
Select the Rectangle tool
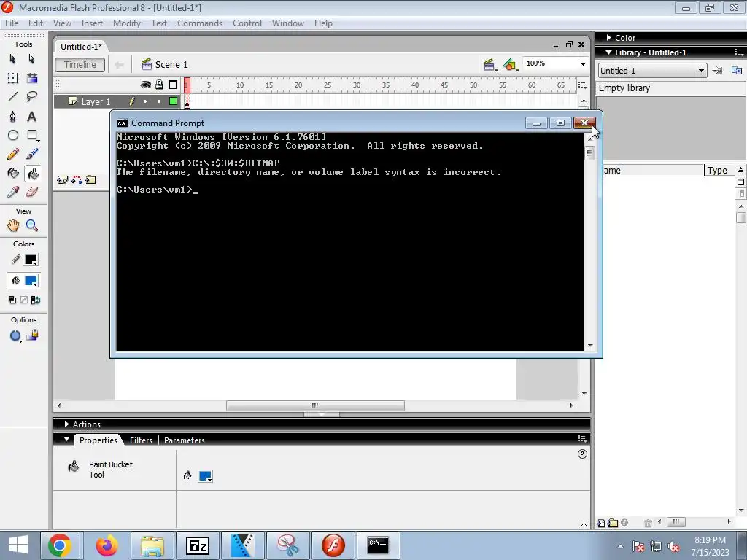click(32, 135)
